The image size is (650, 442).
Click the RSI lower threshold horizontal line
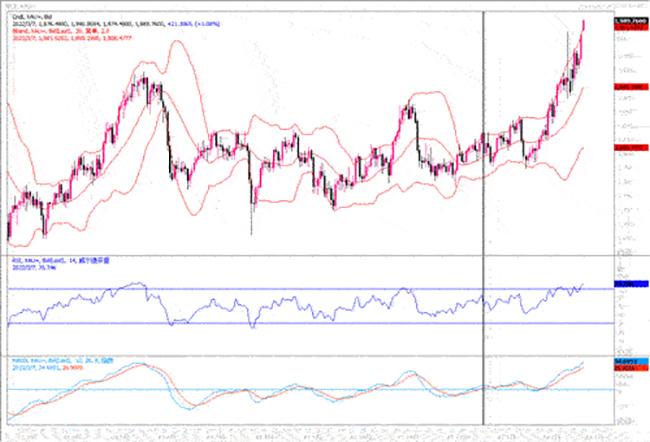click(300, 323)
